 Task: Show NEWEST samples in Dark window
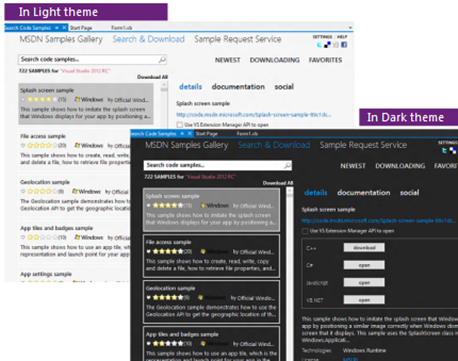point(353,166)
